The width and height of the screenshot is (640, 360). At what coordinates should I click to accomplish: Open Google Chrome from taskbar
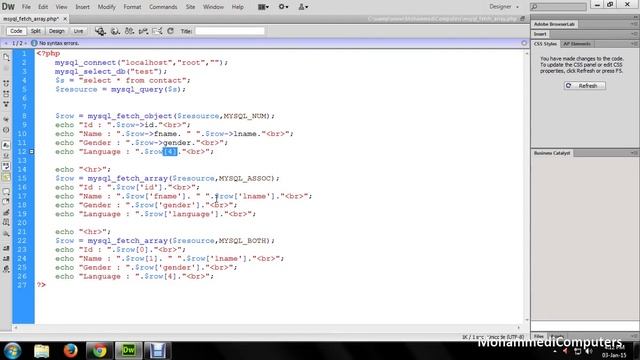point(99,351)
